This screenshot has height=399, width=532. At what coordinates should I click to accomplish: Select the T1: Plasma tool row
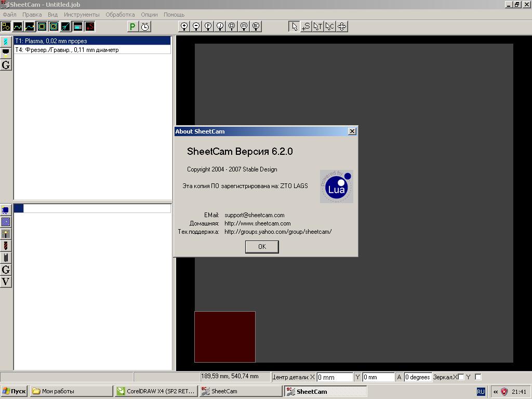[92, 41]
